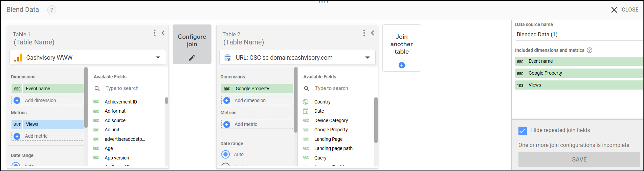
Task: Select the Views metric chip in Table 1
Action: click(x=47, y=124)
